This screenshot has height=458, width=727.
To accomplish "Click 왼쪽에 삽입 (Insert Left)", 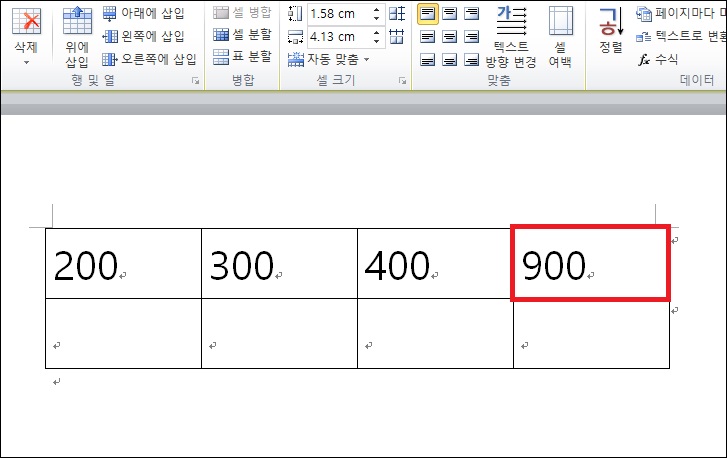I will (143, 36).
